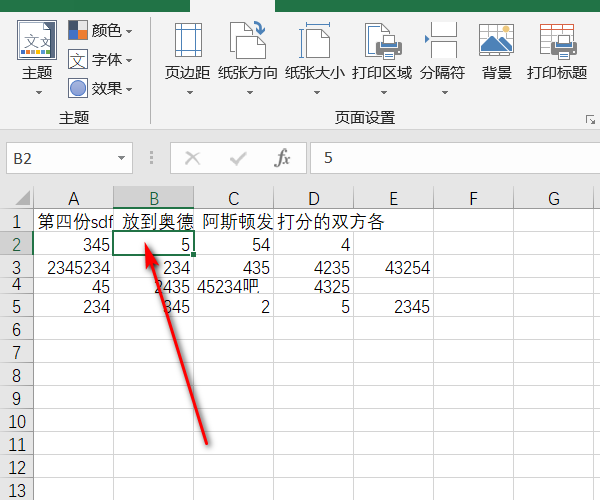Select row 5 header
The height and width of the screenshot is (500, 600).
pyautogui.click(x=16, y=306)
